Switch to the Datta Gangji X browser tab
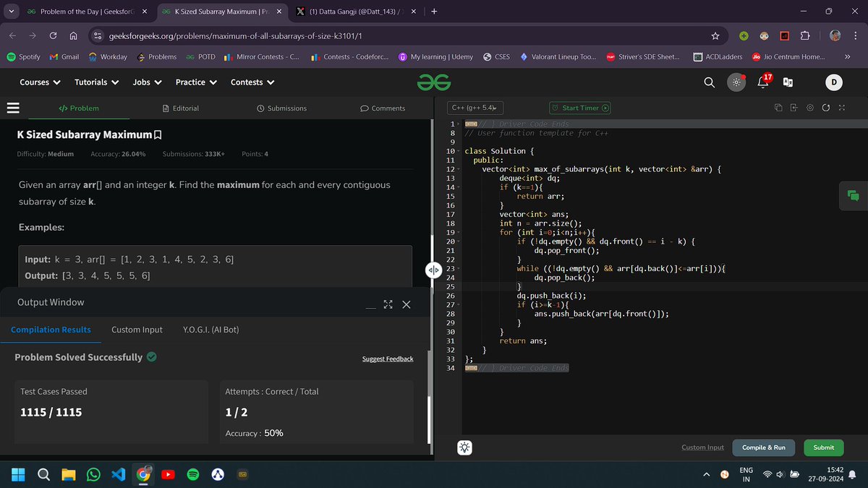Viewport: 868px width, 488px height. click(x=354, y=12)
